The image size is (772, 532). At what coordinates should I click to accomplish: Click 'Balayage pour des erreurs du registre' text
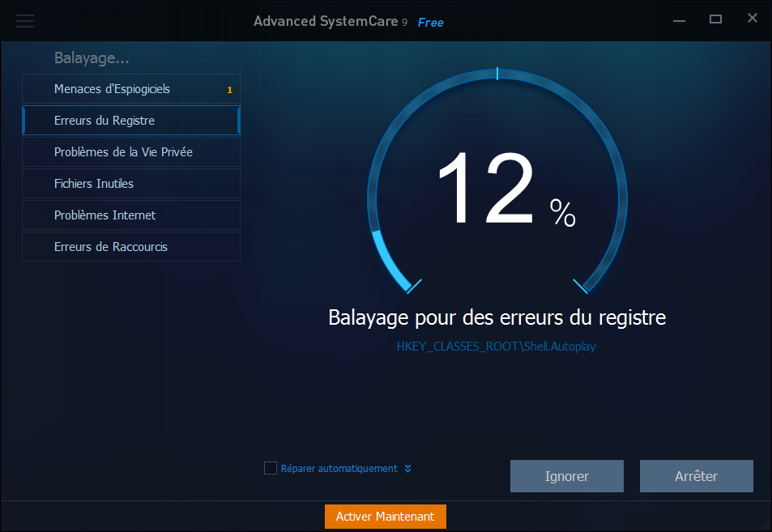tap(497, 317)
